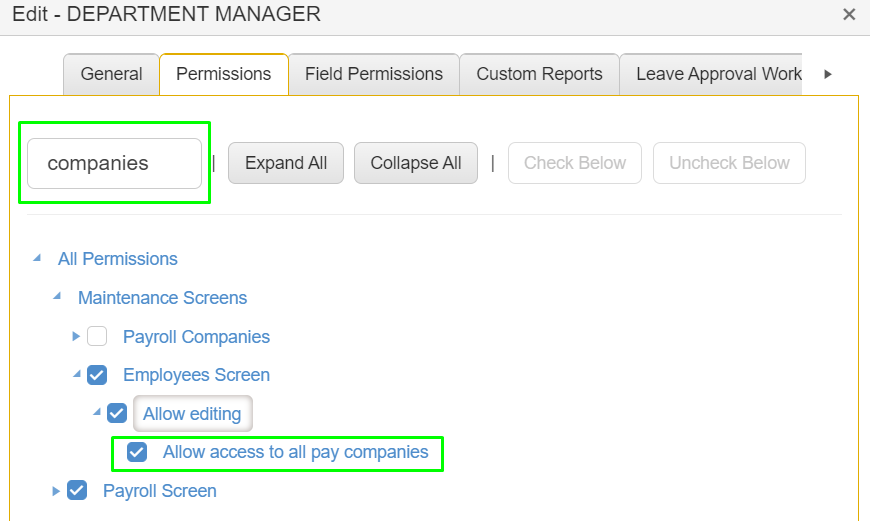Select the All Permissions tree label
Screen dimensions: 870x521
click(x=118, y=259)
